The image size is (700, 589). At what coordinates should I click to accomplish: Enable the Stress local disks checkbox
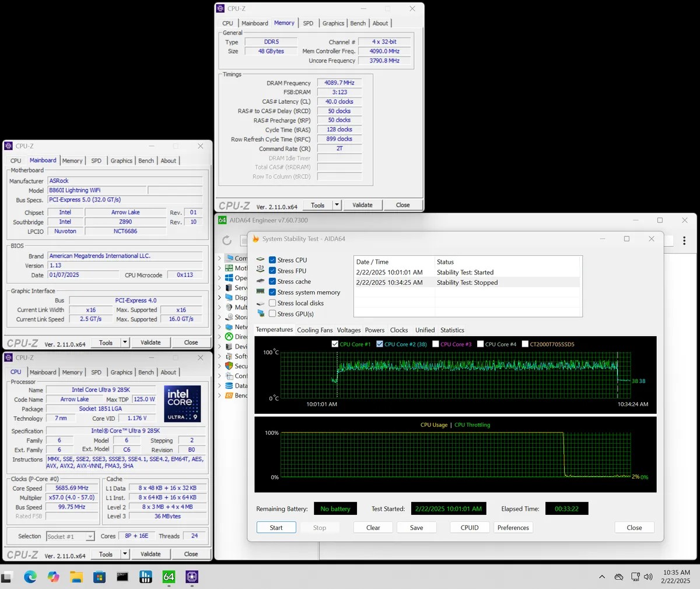tap(272, 303)
